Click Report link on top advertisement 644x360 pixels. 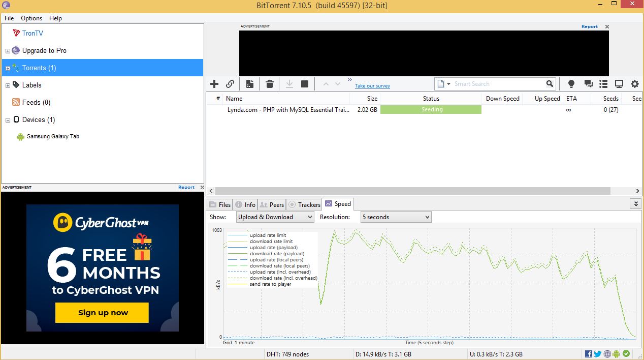click(x=590, y=26)
